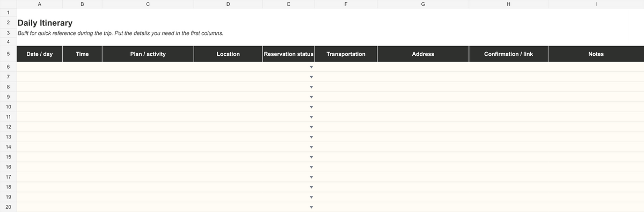Image resolution: width=644 pixels, height=212 pixels.
Task: Click the 'Daily Itinerary' title cell
Action: click(x=45, y=24)
